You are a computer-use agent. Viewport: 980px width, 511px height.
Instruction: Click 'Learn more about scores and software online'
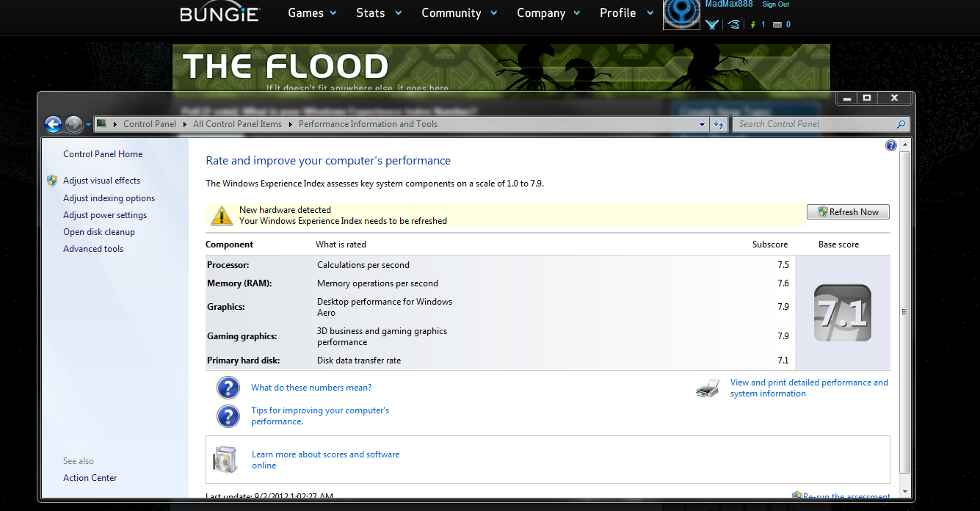tap(325, 460)
